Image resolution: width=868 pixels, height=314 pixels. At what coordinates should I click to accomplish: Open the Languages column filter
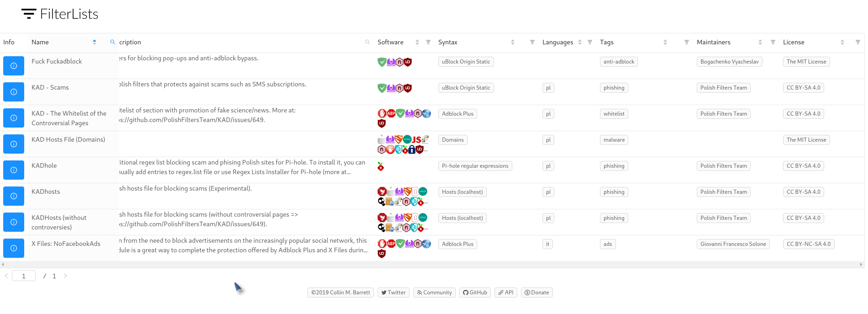(x=590, y=42)
